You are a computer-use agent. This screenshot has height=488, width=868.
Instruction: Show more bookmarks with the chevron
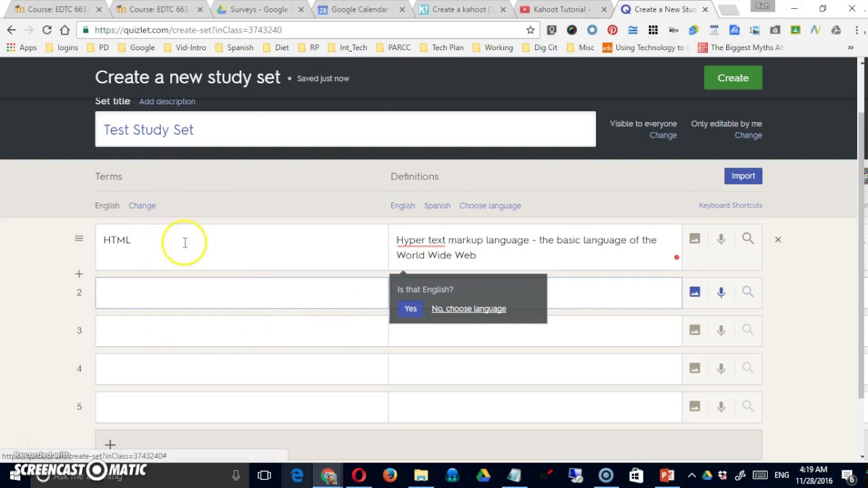pos(850,47)
